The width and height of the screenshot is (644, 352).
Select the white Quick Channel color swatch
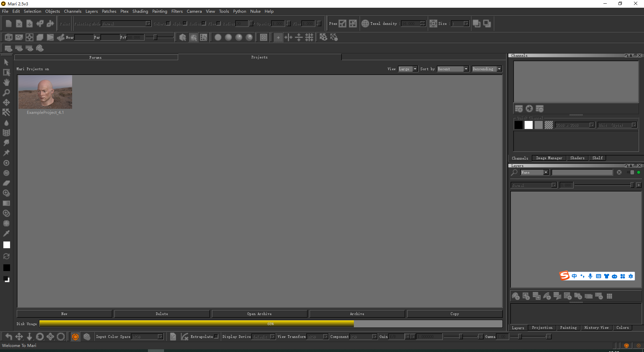[x=529, y=125]
